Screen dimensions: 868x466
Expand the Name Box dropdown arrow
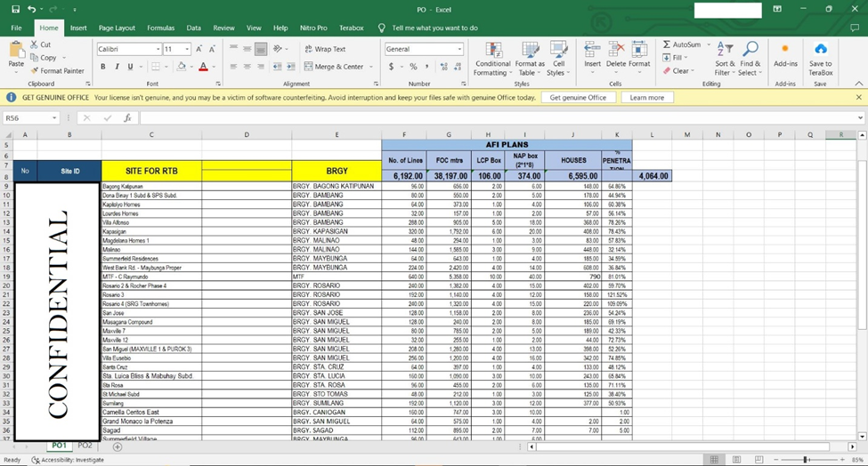(54, 117)
